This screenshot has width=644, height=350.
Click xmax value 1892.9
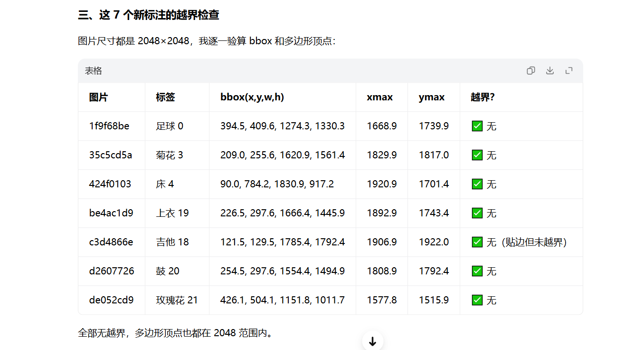click(x=382, y=213)
